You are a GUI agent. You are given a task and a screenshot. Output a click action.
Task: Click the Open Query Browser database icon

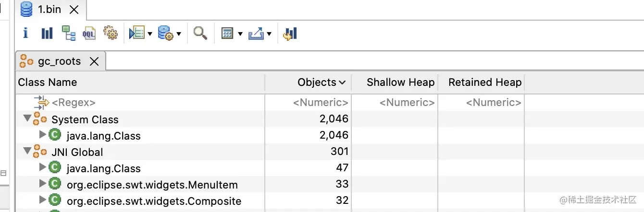(x=165, y=33)
